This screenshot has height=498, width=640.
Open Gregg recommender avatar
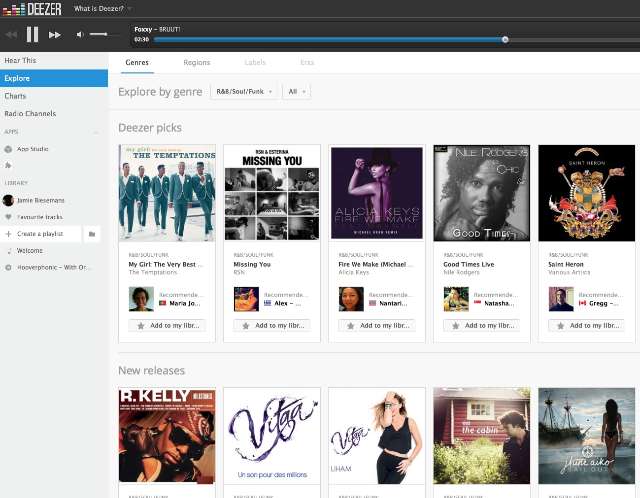click(x=561, y=299)
